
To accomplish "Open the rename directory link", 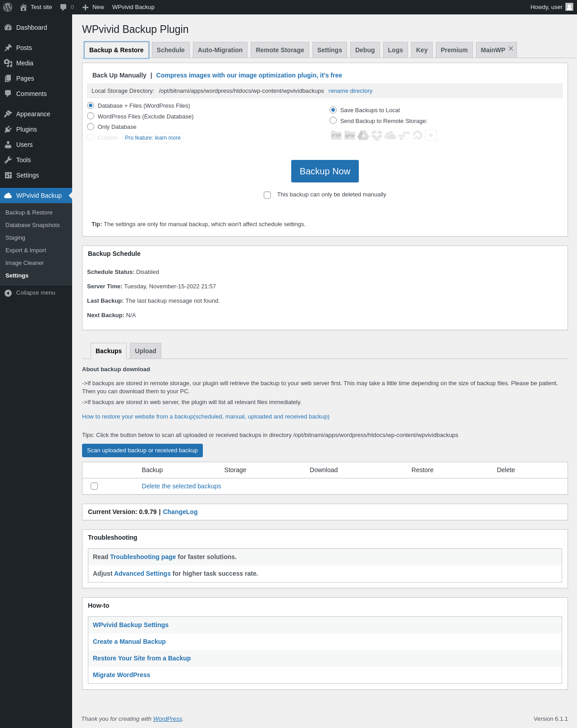I will coord(350,91).
